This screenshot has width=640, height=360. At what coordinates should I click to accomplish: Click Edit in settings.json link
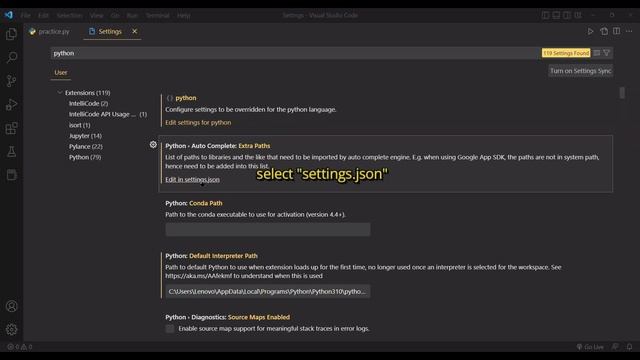pyautogui.click(x=192, y=180)
